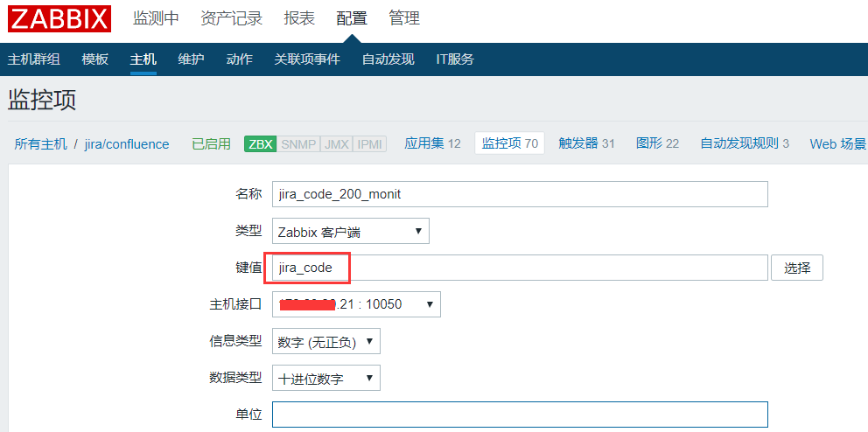Open the 监控项 70 tab

[510, 143]
